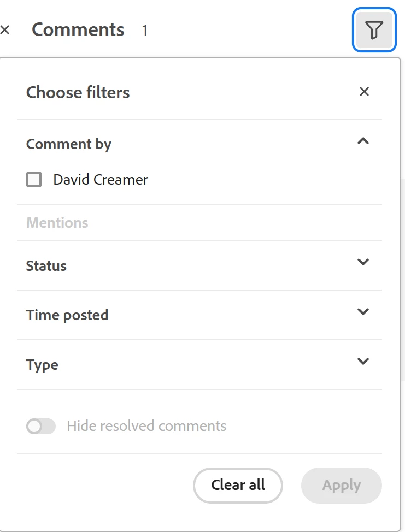Screen dimensions: 405x532
Task: Click the Choose filters heading
Action: (78, 92)
